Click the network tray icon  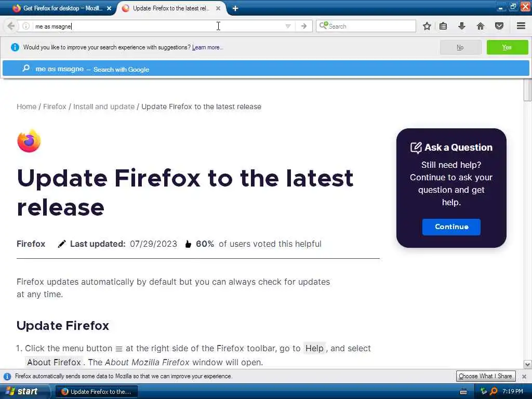click(484, 391)
